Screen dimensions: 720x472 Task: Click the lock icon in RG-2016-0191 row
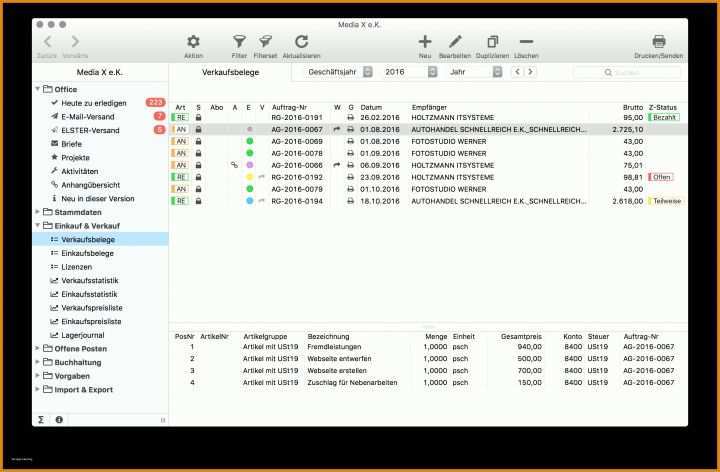pos(198,118)
